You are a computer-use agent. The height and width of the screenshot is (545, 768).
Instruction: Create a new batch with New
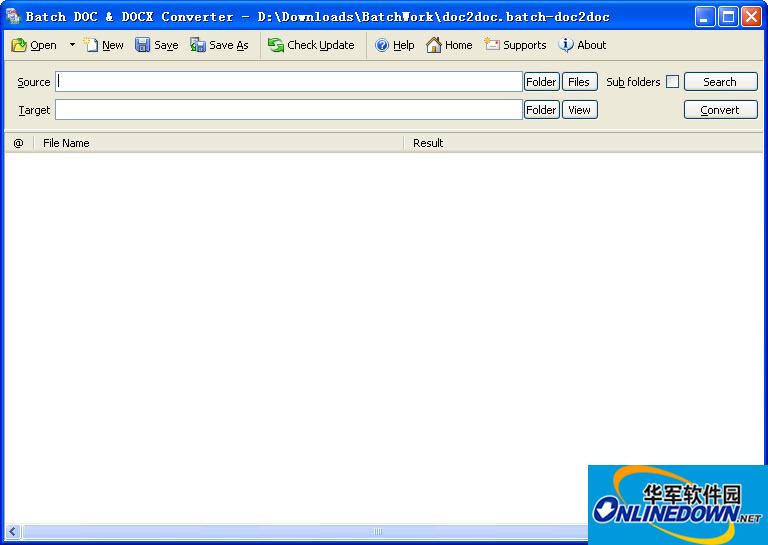pos(103,45)
